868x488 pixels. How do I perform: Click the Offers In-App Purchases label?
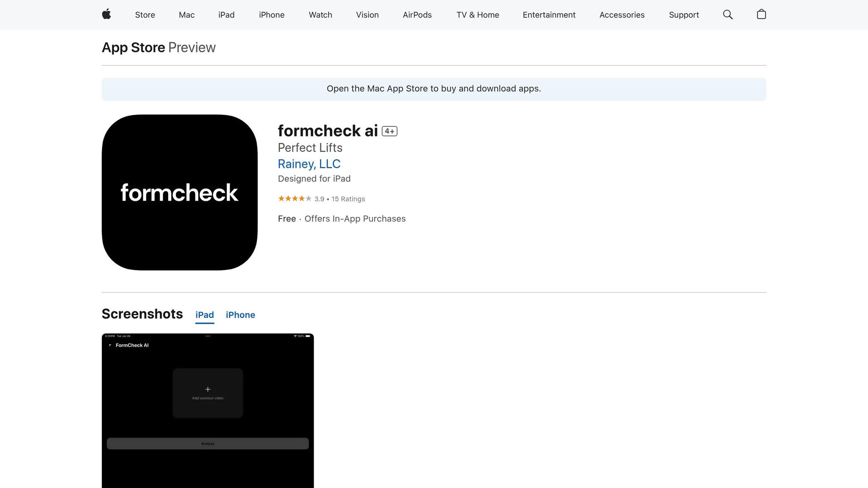click(355, 219)
